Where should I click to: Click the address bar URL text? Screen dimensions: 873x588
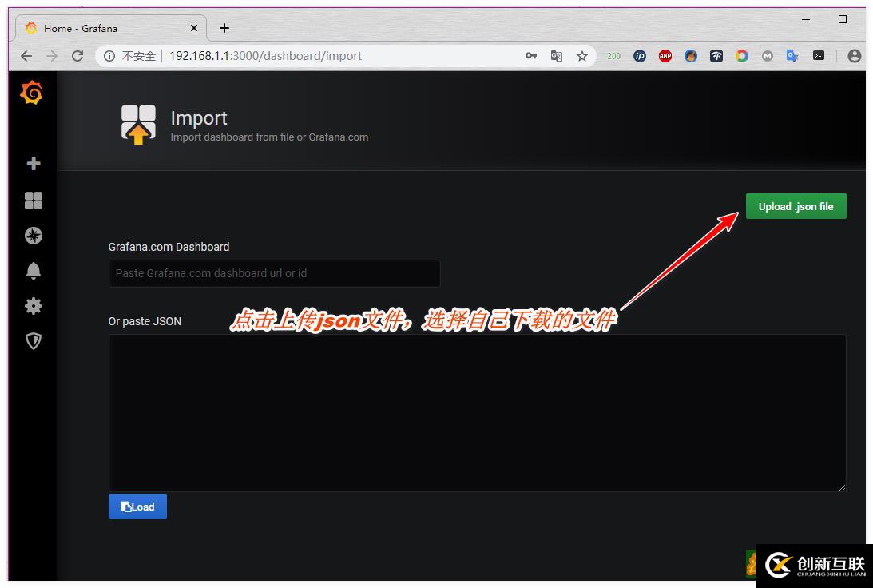pyautogui.click(x=266, y=56)
